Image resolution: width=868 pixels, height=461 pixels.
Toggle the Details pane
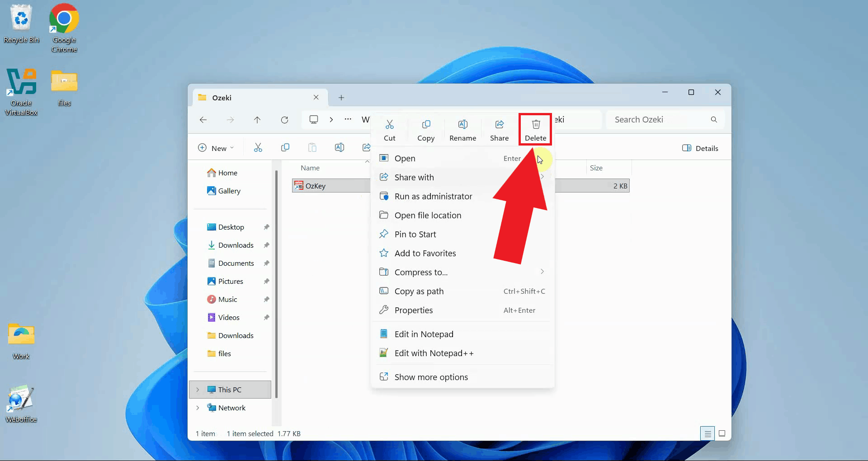tap(700, 148)
